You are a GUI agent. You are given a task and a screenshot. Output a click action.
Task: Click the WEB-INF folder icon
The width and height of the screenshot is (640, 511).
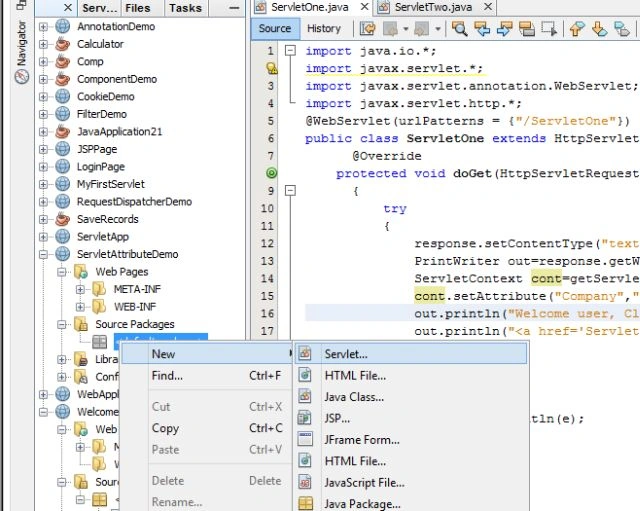tap(99, 307)
